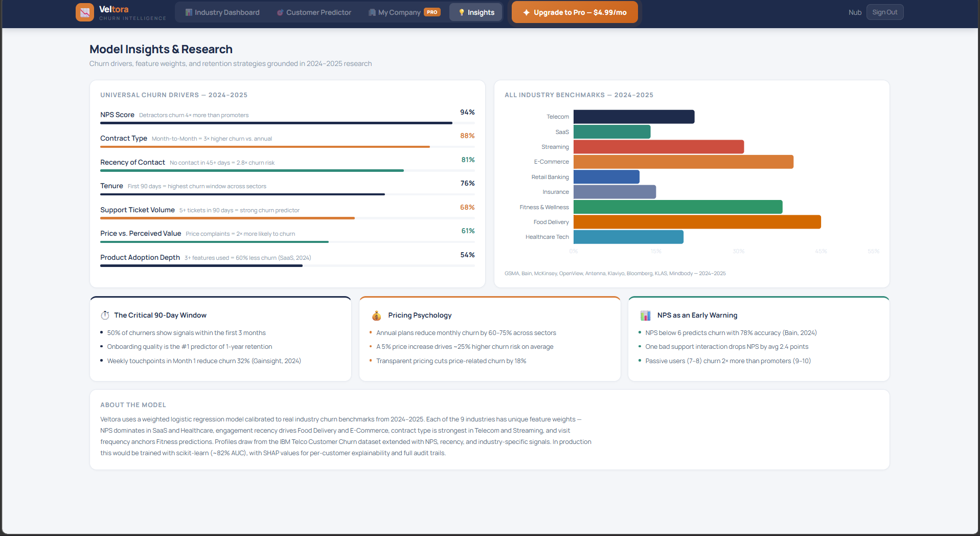Select the Industry Dashboard bar chart icon
This screenshot has height=536, width=980.
(188, 12)
